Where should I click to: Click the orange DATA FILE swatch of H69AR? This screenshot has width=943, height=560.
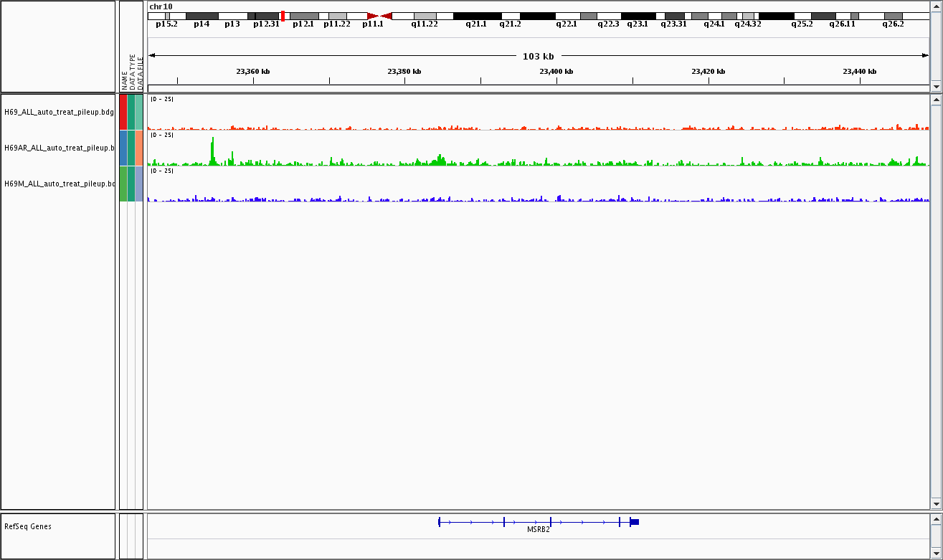click(139, 148)
